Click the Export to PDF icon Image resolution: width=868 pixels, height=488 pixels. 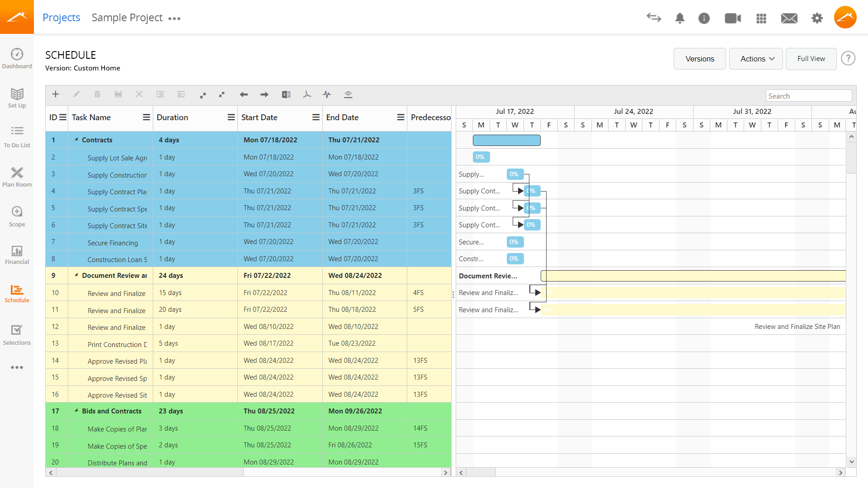pyautogui.click(x=307, y=94)
